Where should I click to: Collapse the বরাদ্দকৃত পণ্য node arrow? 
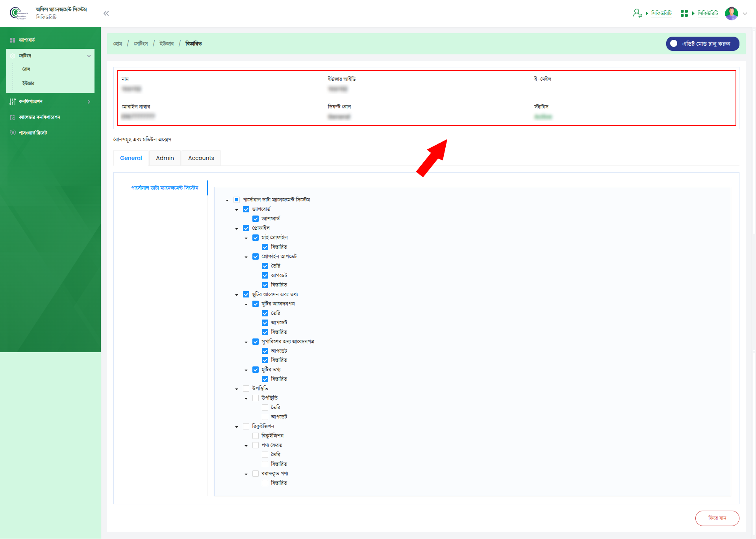pyautogui.click(x=246, y=474)
